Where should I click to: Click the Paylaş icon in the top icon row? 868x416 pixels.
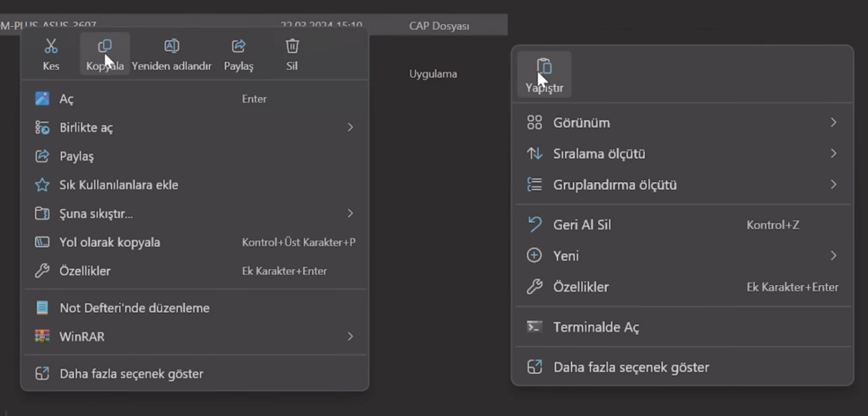(239, 46)
